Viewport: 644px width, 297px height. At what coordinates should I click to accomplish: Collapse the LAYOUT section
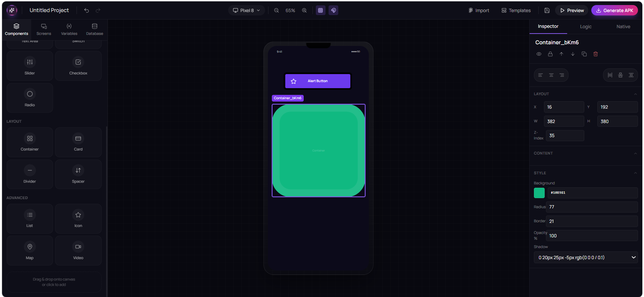click(635, 94)
